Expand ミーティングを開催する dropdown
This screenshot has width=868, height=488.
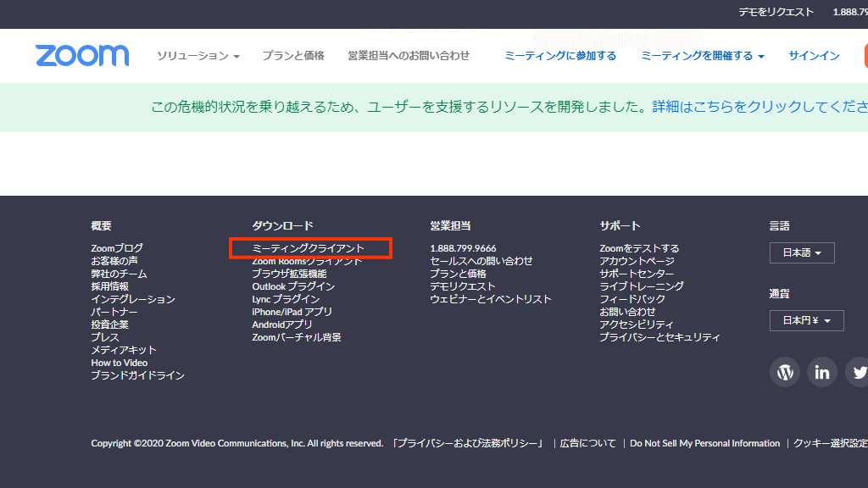click(703, 56)
